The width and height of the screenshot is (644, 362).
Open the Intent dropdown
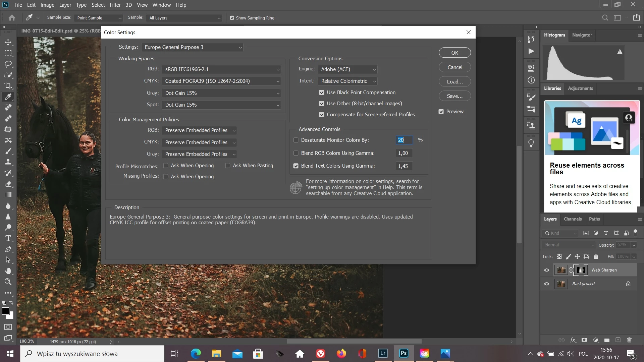click(x=347, y=81)
